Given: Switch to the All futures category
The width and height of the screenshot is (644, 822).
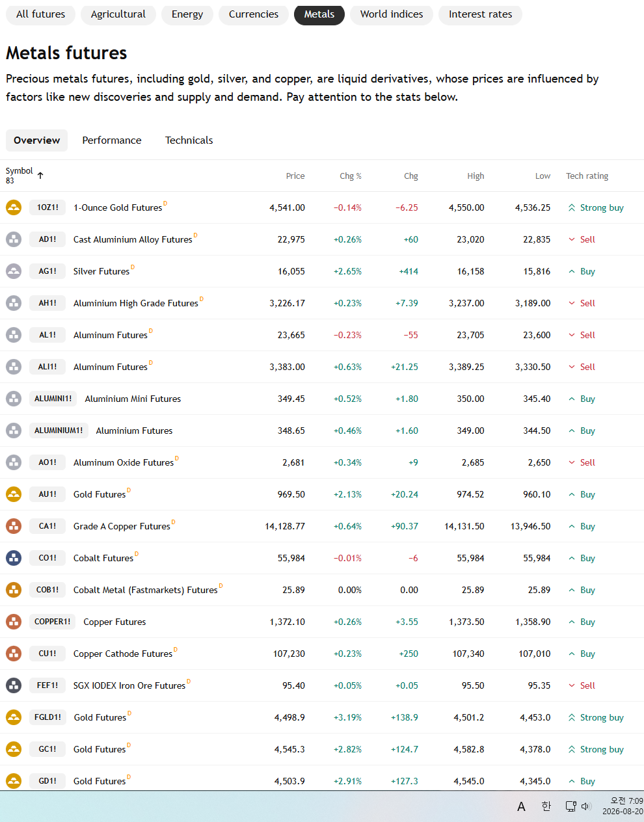Looking at the screenshot, I should [x=40, y=14].
